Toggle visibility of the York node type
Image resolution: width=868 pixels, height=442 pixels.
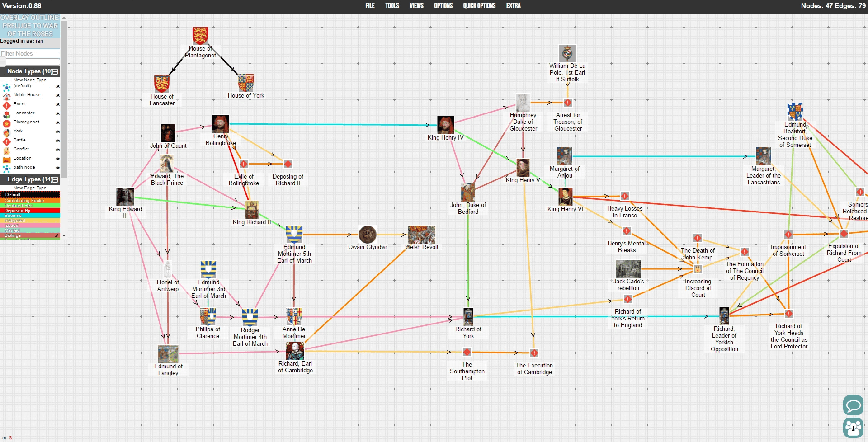(57, 132)
